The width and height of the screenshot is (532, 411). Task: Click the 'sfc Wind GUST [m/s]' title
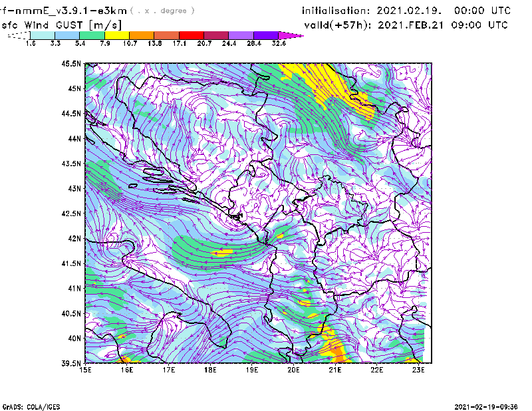[x=61, y=25]
